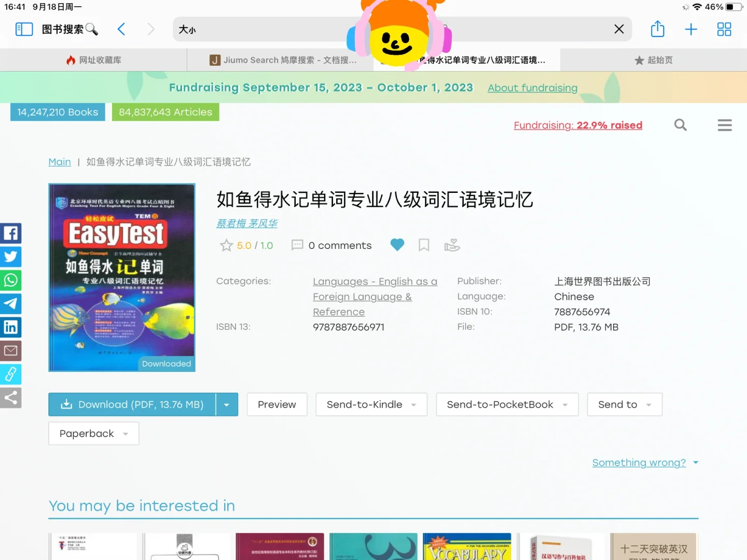Show all tabs grid overview

click(724, 29)
